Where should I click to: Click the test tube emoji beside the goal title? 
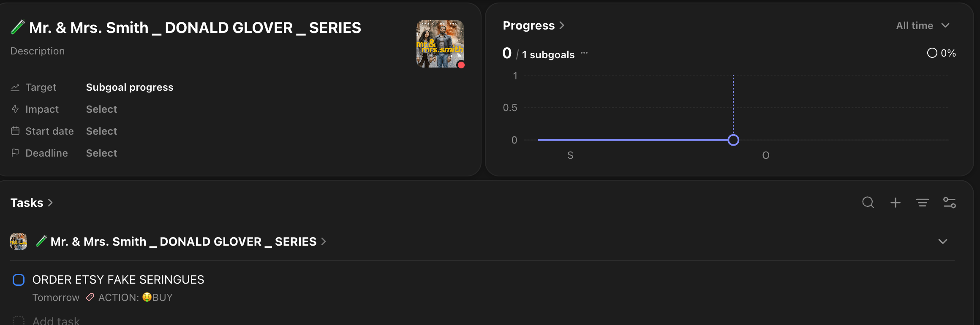tap(18, 27)
